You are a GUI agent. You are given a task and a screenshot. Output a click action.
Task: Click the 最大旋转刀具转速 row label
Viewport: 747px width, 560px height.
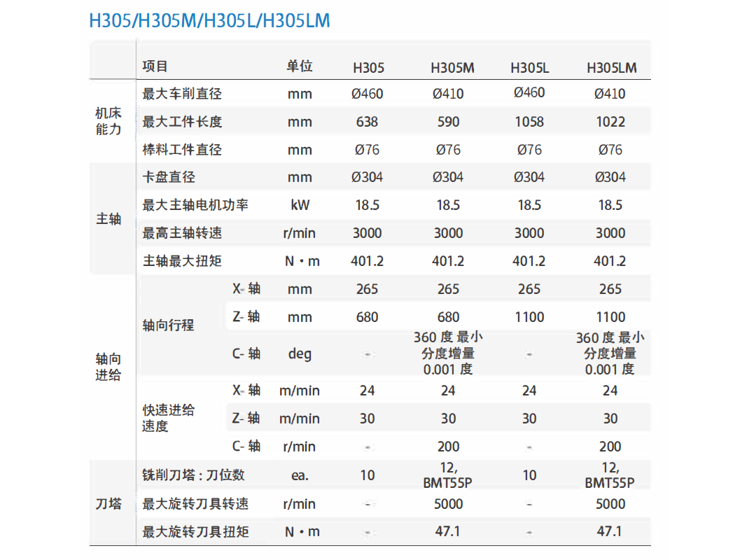(195, 504)
